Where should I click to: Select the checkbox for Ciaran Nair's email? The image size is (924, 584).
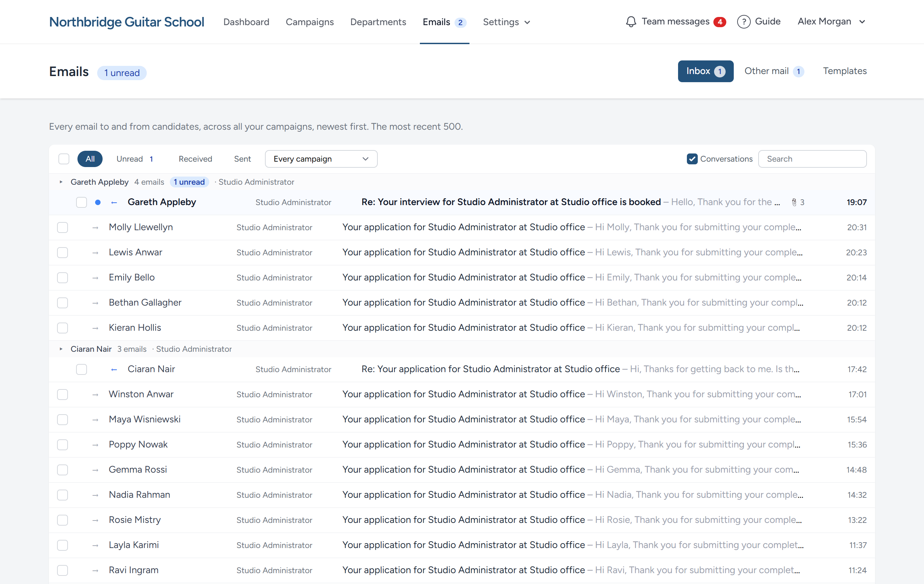point(81,370)
